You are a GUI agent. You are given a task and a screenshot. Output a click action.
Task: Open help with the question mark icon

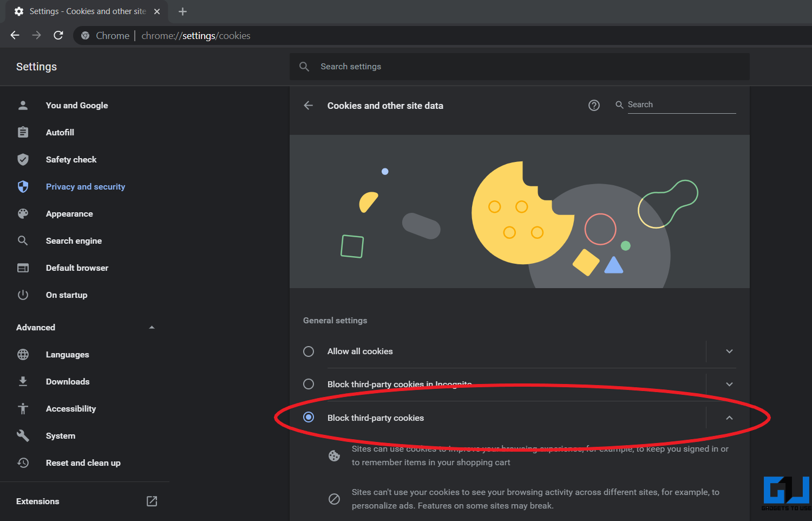click(594, 106)
